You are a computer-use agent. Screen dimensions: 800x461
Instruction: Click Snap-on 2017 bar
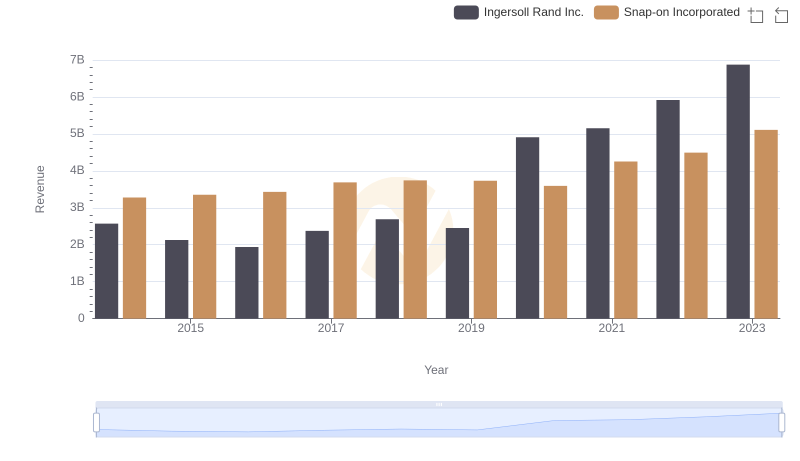[345, 250]
